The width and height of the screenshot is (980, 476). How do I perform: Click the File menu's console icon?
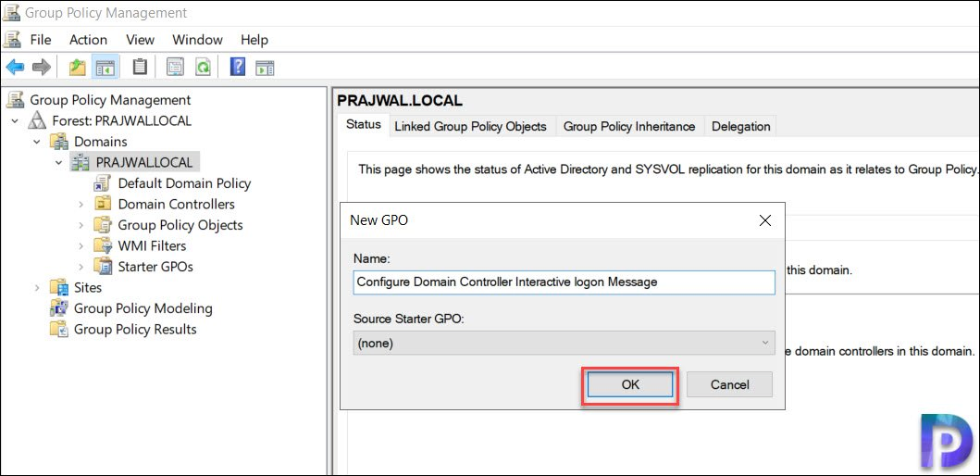point(12,40)
